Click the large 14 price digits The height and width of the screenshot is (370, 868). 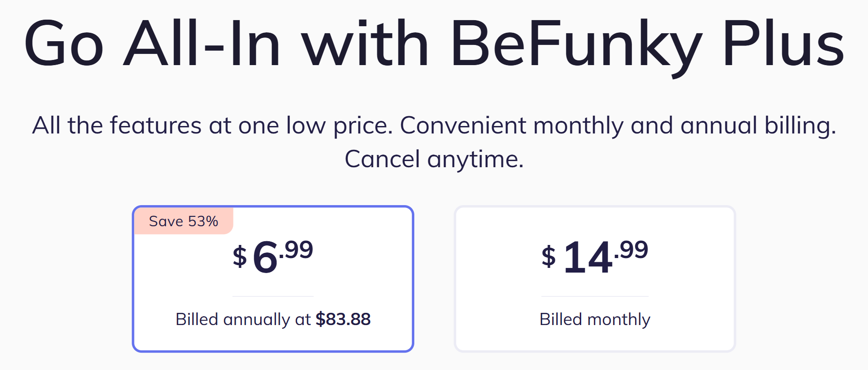(588, 258)
